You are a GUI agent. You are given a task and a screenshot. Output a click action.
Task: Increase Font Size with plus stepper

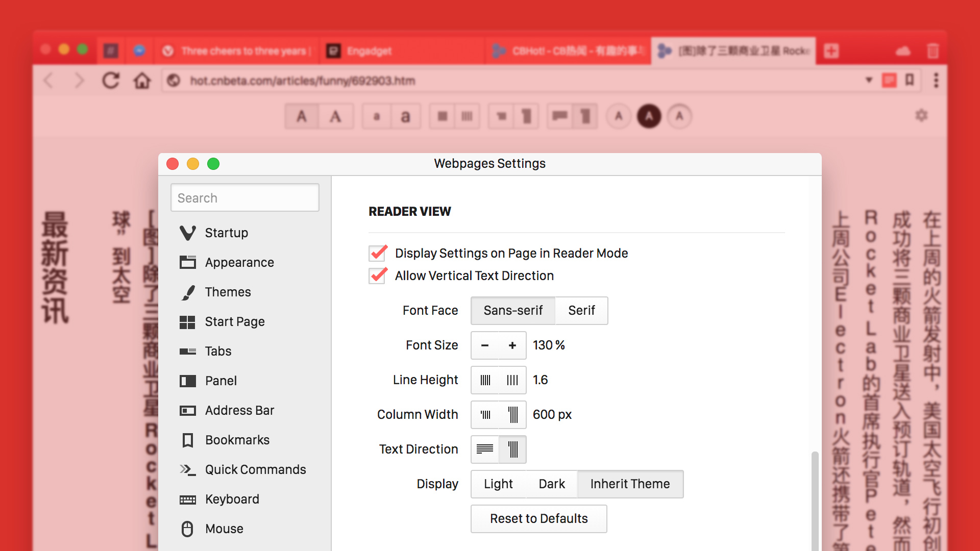[510, 345]
